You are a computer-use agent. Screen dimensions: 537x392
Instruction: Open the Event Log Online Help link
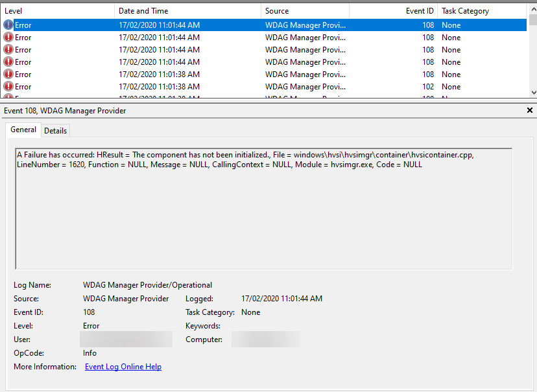[x=123, y=367]
